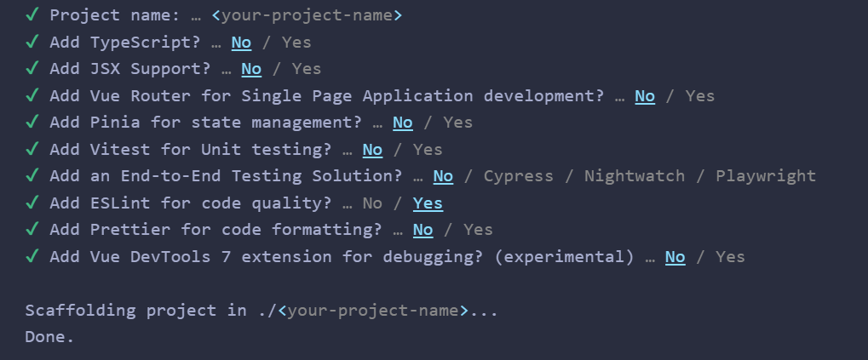The height and width of the screenshot is (360, 868).
Task: Select Yes for Vitest unit testing
Action: coord(428,150)
